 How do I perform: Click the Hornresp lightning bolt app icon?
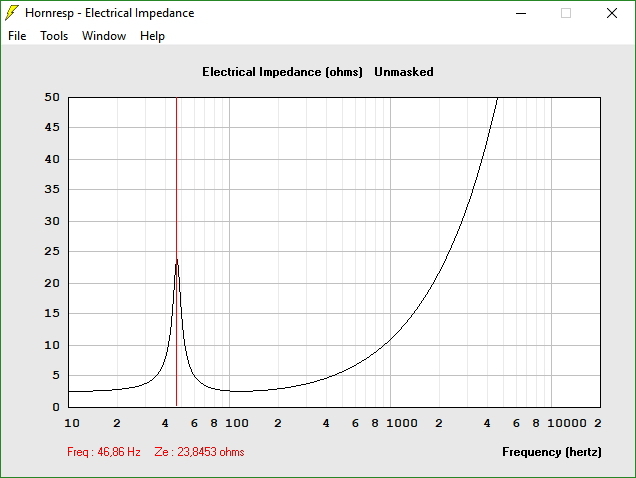coord(11,13)
